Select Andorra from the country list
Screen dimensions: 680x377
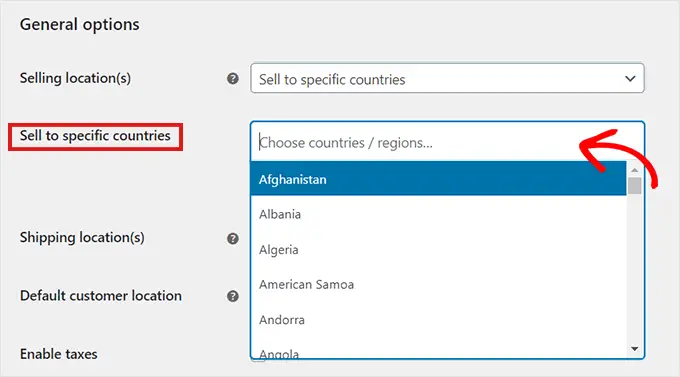(438, 320)
